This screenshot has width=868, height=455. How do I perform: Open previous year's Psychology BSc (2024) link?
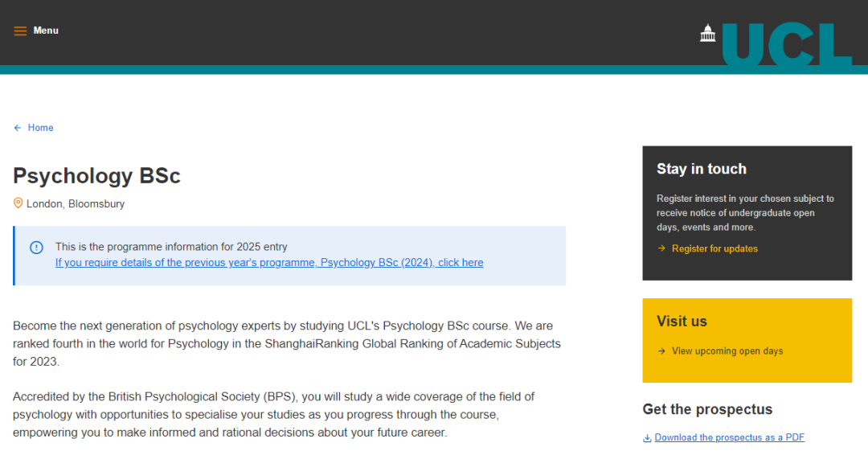point(269,262)
